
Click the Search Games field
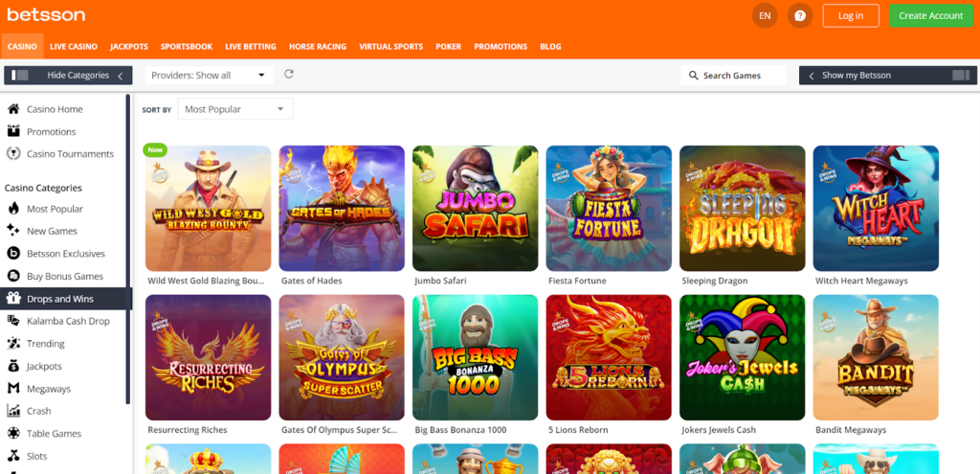733,75
